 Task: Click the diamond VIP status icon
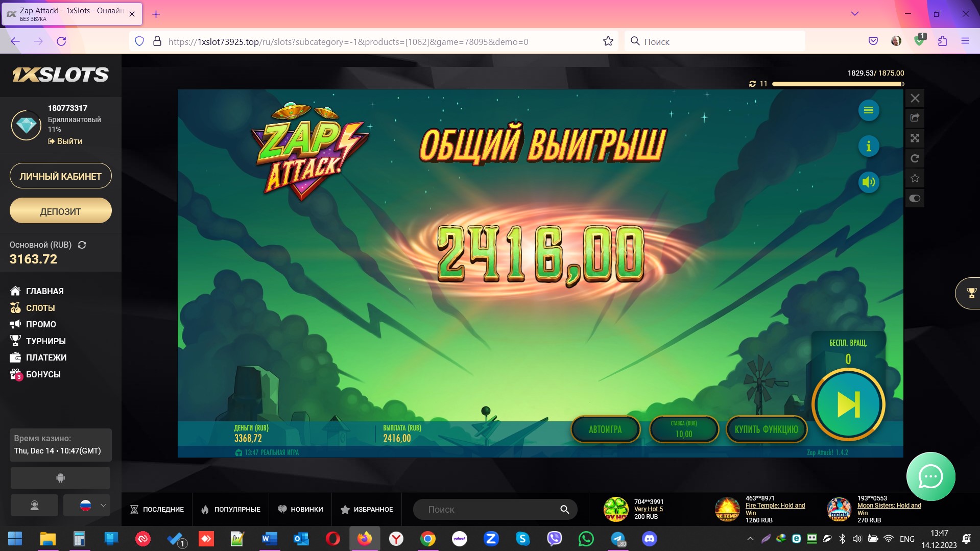pos(27,125)
